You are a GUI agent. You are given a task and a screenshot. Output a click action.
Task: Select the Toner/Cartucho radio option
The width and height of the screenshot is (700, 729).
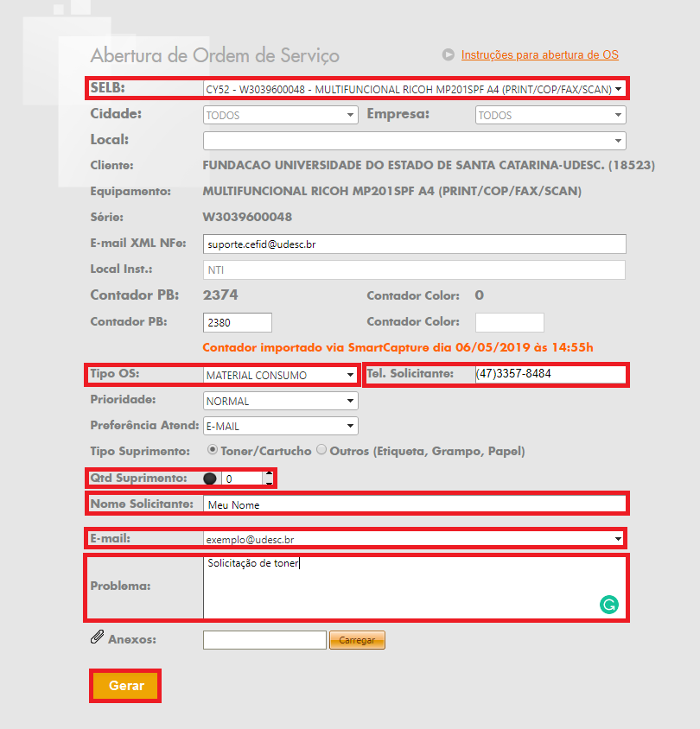coord(212,450)
